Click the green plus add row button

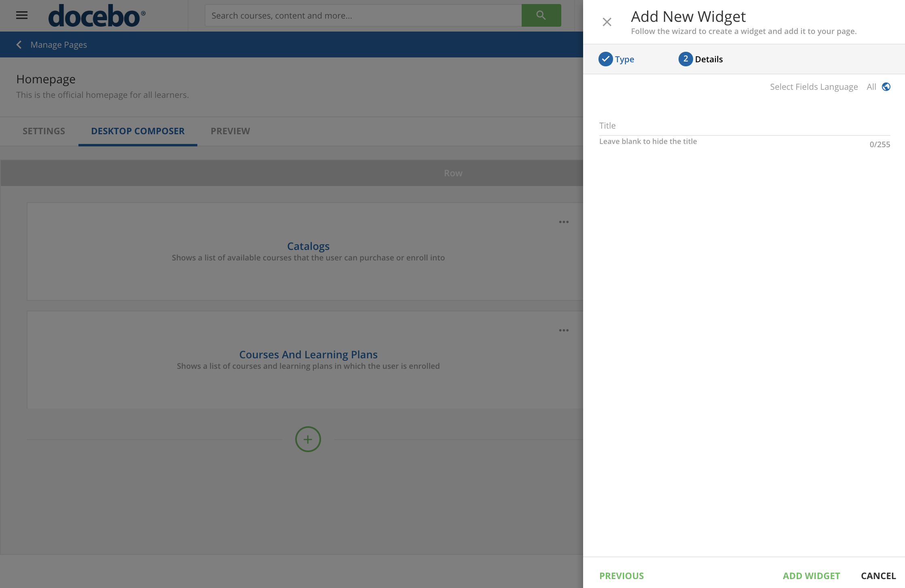308,439
